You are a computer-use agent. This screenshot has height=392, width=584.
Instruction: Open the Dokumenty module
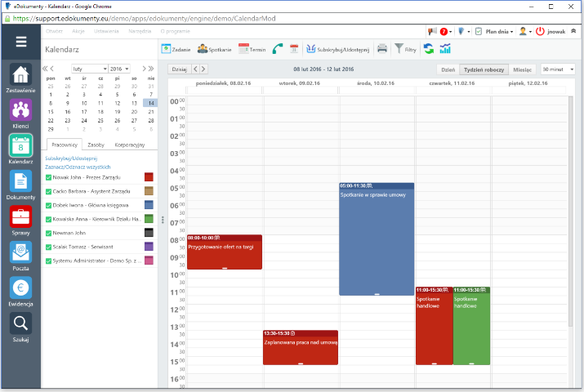20,182
